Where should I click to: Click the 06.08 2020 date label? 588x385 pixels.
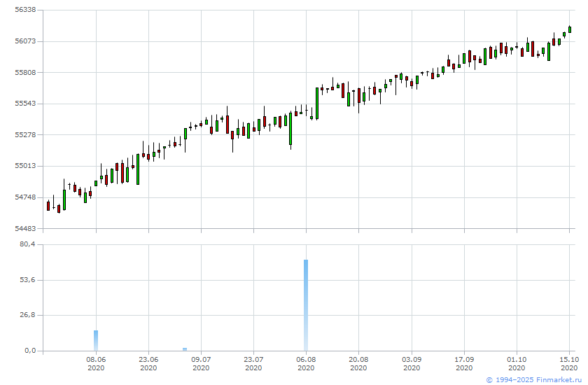point(306,363)
